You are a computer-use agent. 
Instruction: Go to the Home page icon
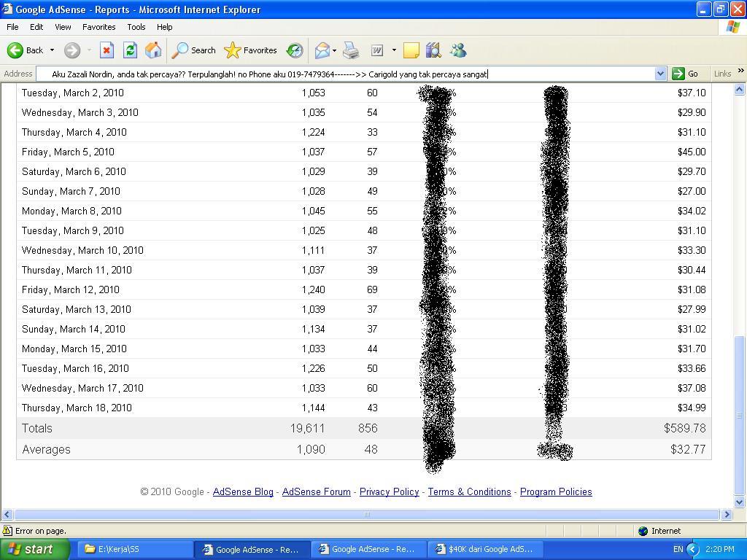(153, 50)
